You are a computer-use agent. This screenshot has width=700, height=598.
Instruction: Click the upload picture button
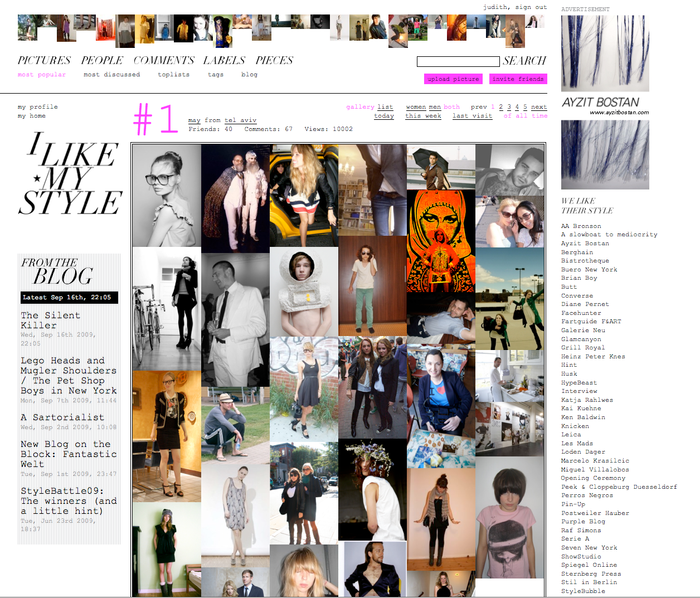point(453,79)
